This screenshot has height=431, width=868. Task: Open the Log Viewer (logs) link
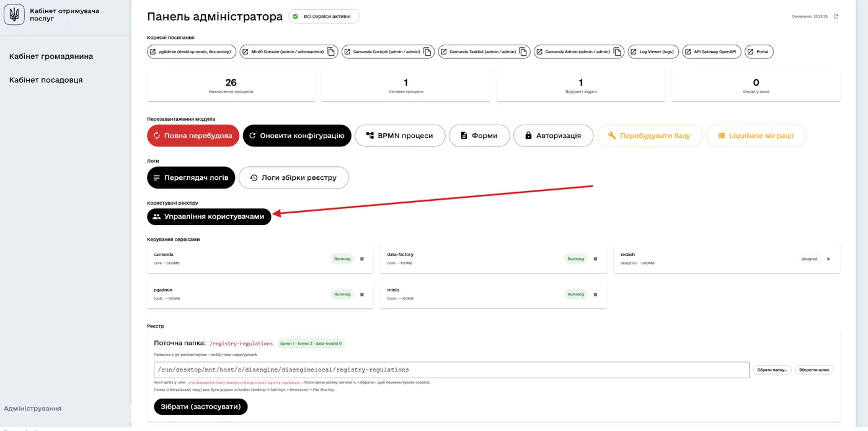(653, 52)
